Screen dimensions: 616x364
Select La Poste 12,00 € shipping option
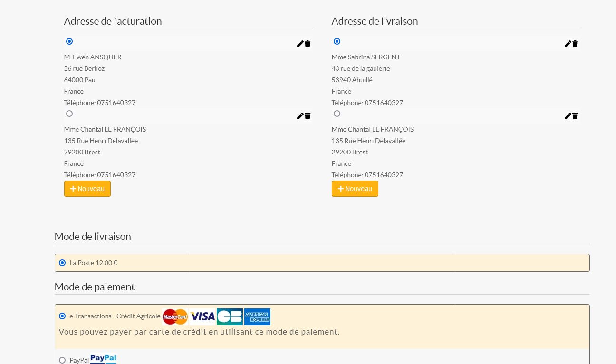[x=62, y=263]
